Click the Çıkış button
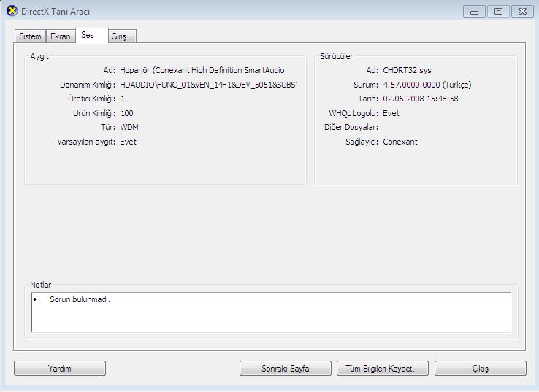Image resolution: width=539 pixels, height=392 pixels. [481, 369]
